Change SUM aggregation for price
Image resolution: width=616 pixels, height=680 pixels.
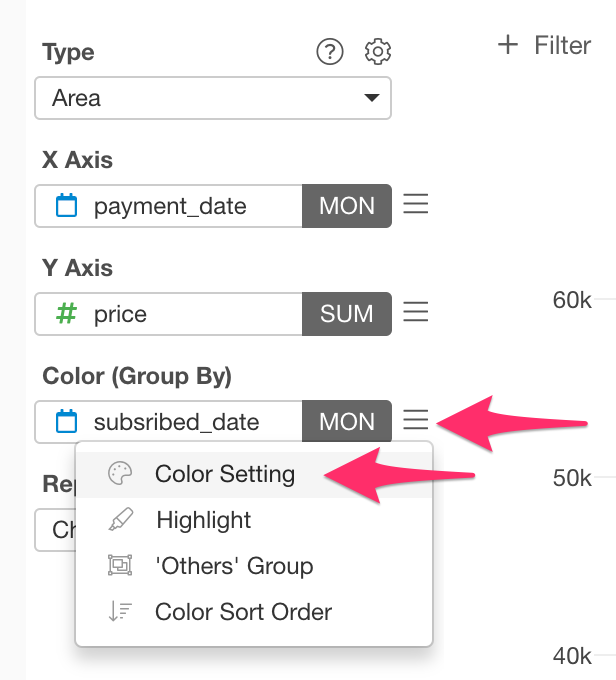(347, 314)
